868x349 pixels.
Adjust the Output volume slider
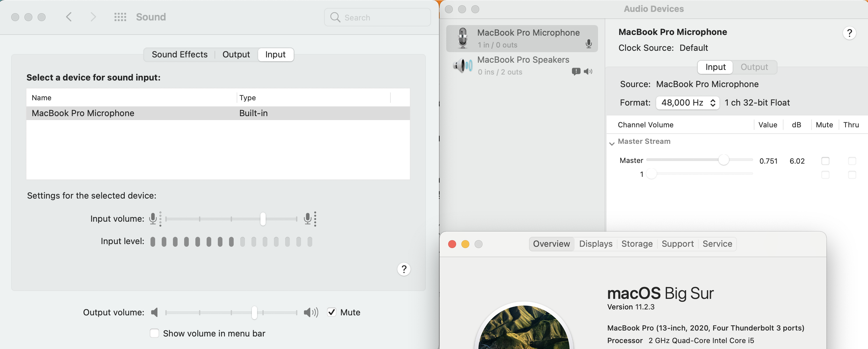tap(231, 313)
